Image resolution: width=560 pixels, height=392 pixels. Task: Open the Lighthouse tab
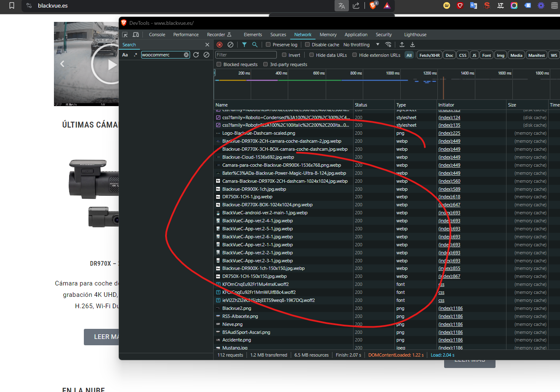415,35
